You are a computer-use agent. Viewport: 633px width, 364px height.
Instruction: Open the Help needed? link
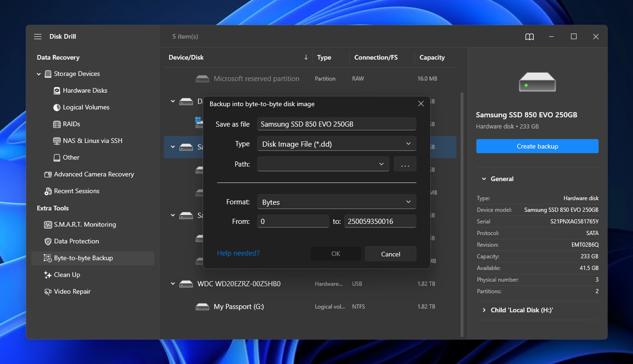(238, 253)
